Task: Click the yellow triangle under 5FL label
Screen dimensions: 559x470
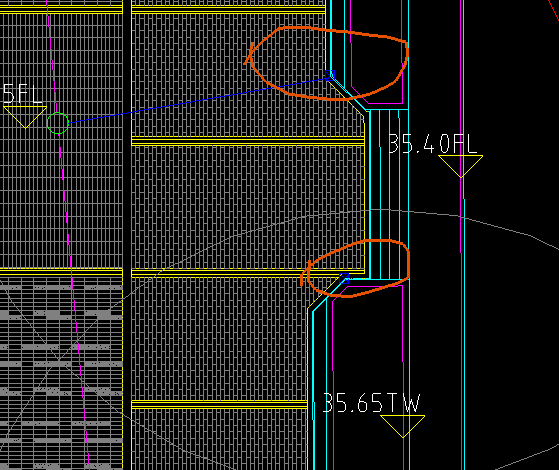Action: click(25, 117)
